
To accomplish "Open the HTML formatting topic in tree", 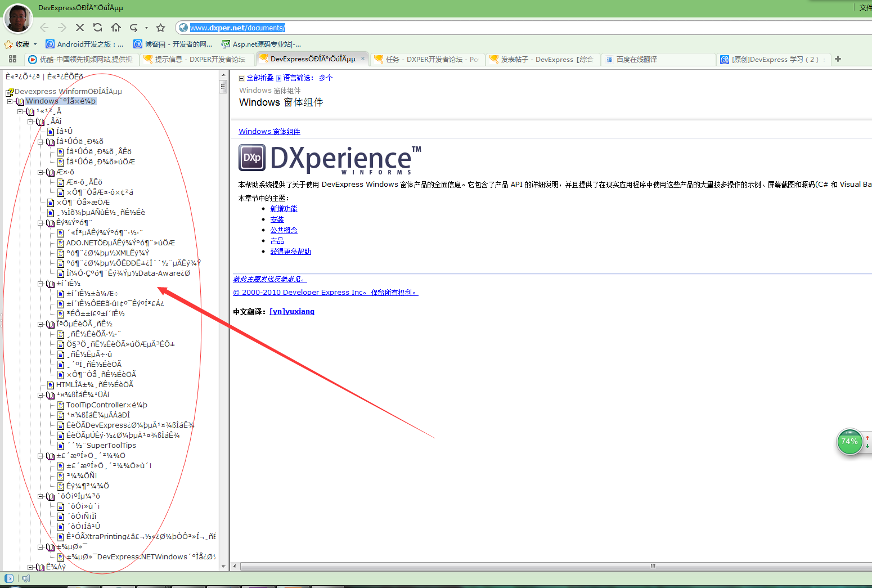I will [95, 385].
